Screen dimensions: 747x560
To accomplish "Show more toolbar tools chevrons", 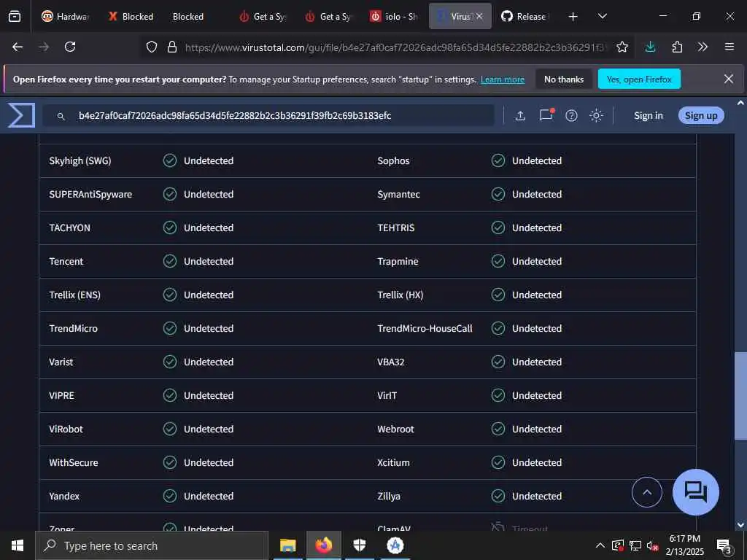I will (x=703, y=47).
